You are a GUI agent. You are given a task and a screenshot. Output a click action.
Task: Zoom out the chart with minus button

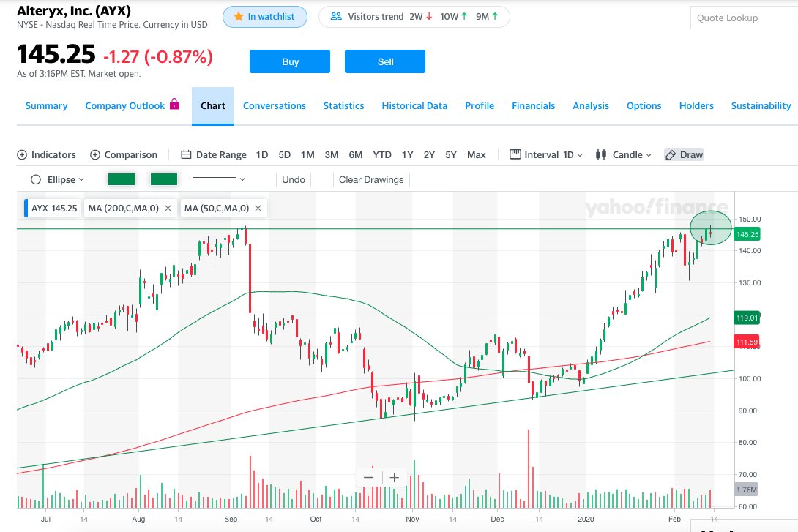click(368, 478)
